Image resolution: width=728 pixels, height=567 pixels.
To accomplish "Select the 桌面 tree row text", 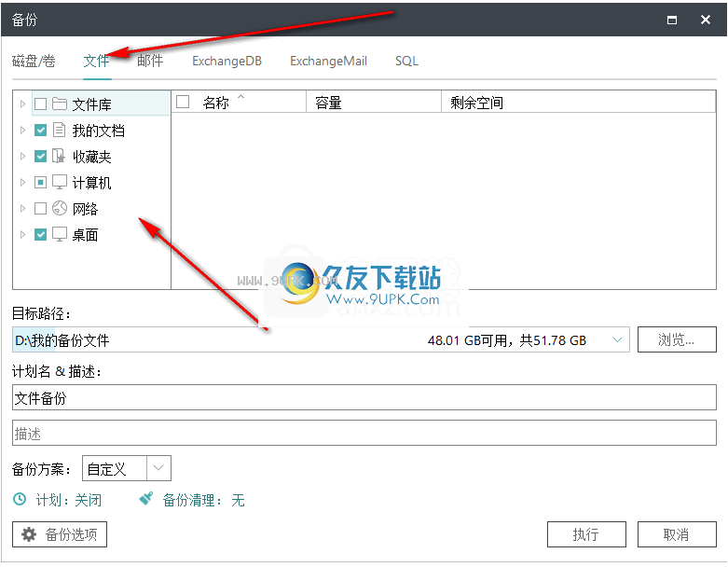I will 85,234.
